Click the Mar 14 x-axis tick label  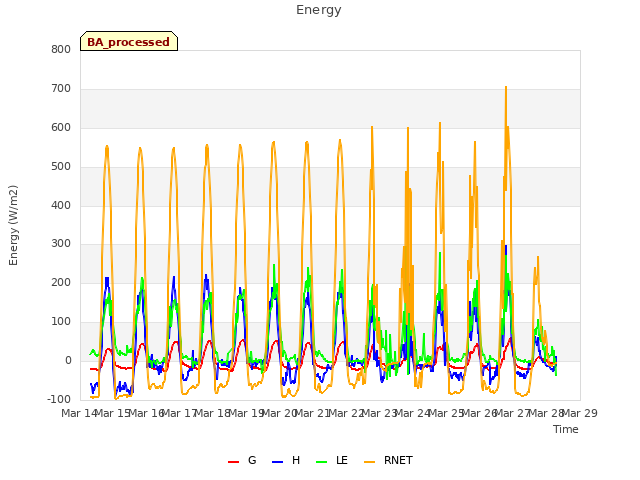[x=79, y=413]
